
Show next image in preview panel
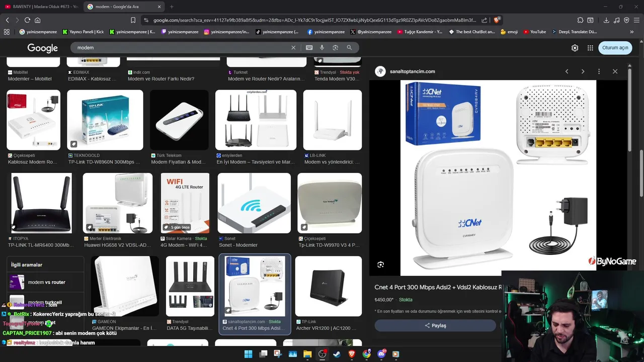[583, 71]
